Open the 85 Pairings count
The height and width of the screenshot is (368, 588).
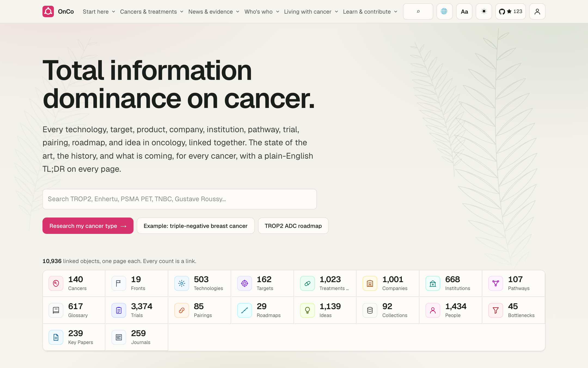click(199, 310)
